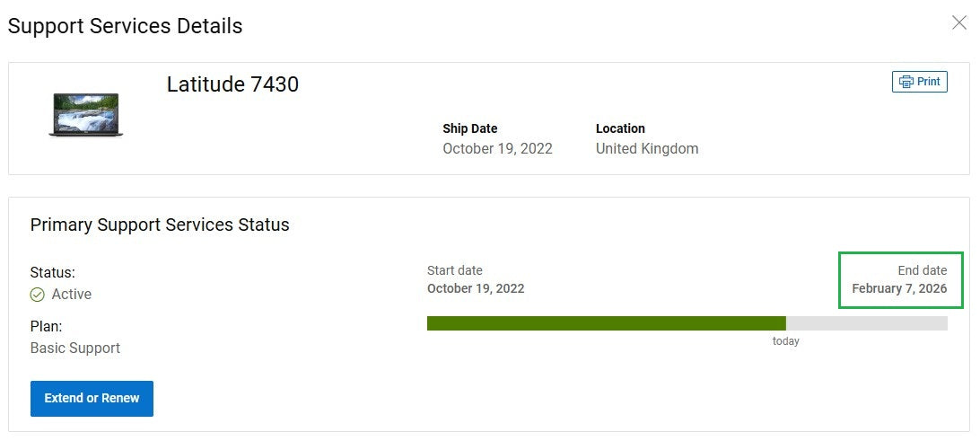This screenshot has width=980, height=441.
Task: Click the Extend or Renew button
Action: (92, 399)
